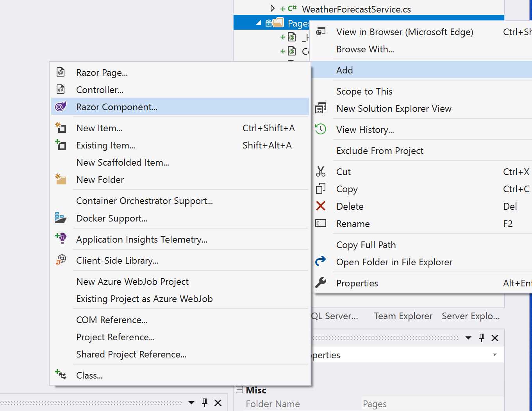532x411 pixels.
Task: Click the Docker Support whale icon
Action: click(61, 218)
